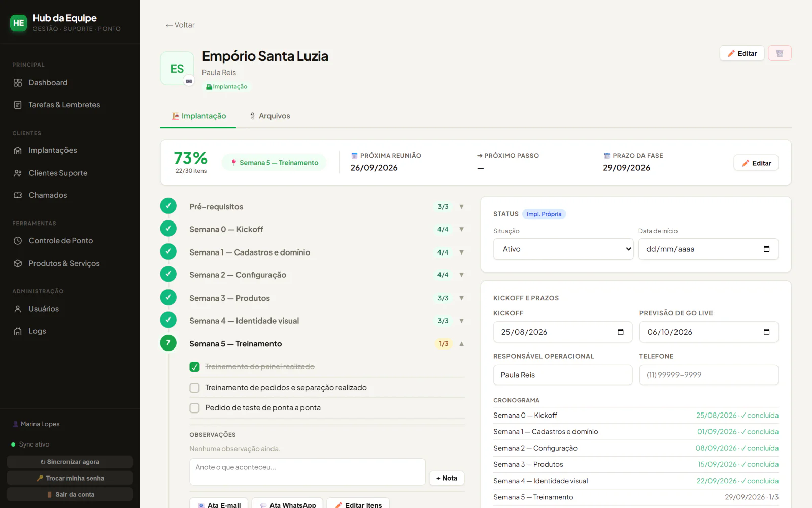Expand the Pré-requisitos section

pos(461,207)
